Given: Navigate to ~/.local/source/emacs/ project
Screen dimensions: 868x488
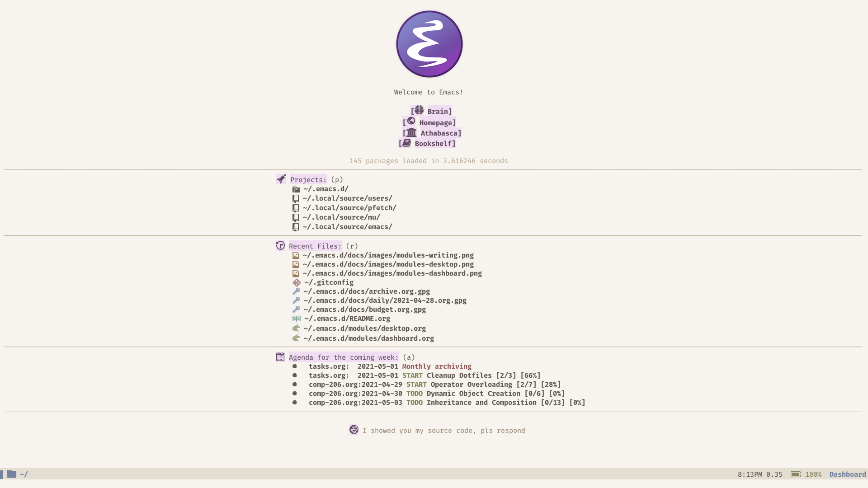Looking at the screenshot, I should coord(348,226).
